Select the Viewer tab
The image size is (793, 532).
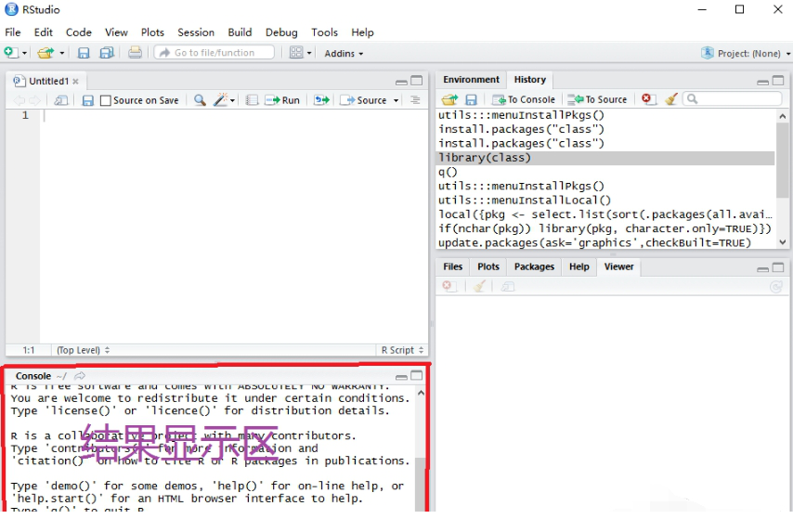pyautogui.click(x=618, y=266)
